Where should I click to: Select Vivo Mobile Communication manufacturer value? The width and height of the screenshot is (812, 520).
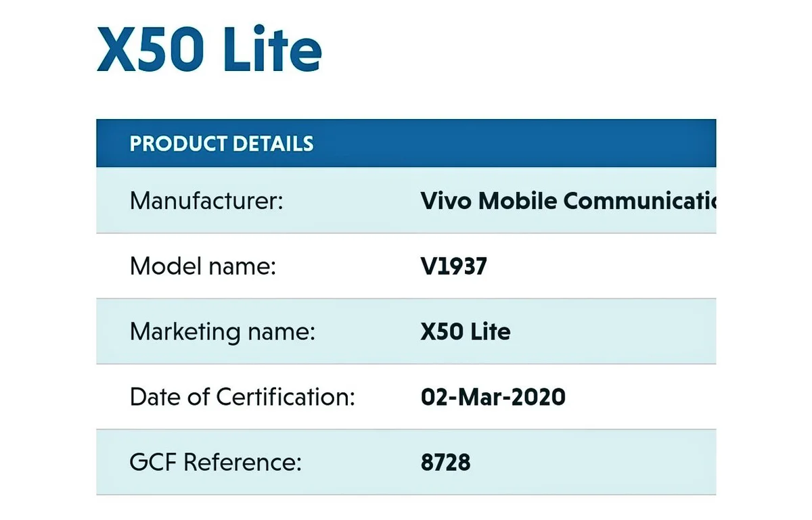(x=568, y=201)
